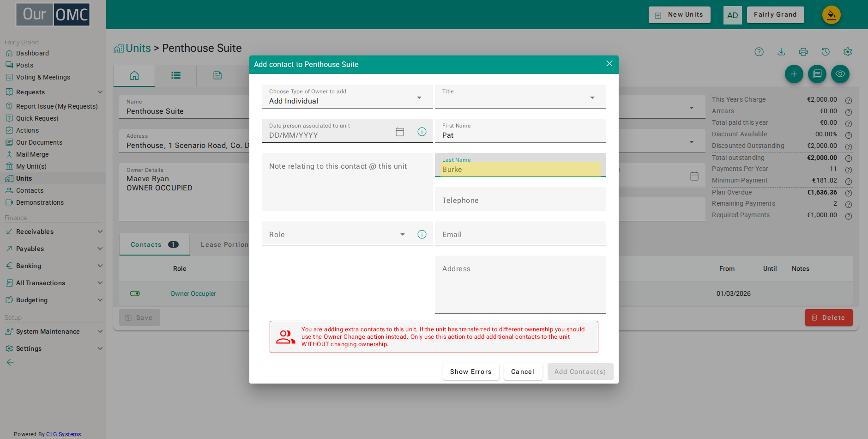Click the Fairly Grand button
This screenshot has width=868, height=439.
pyautogui.click(x=776, y=15)
